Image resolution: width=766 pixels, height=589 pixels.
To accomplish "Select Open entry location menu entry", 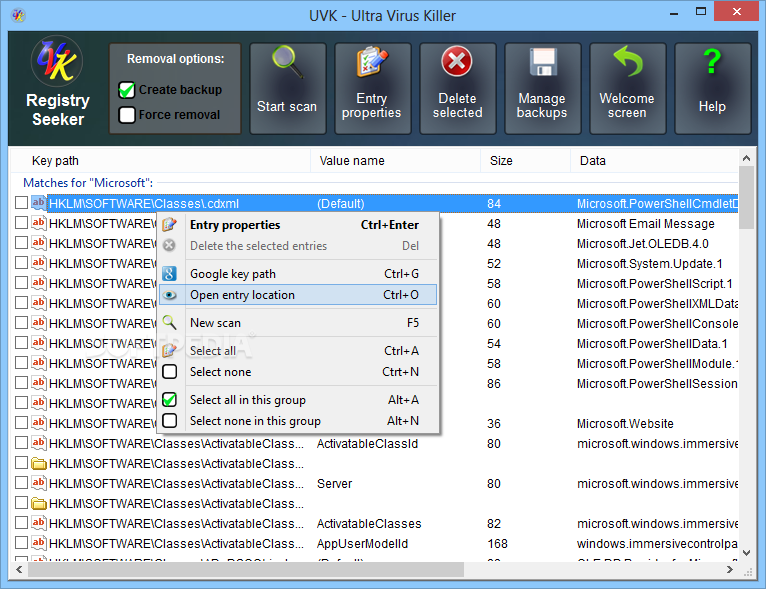I will click(x=298, y=295).
